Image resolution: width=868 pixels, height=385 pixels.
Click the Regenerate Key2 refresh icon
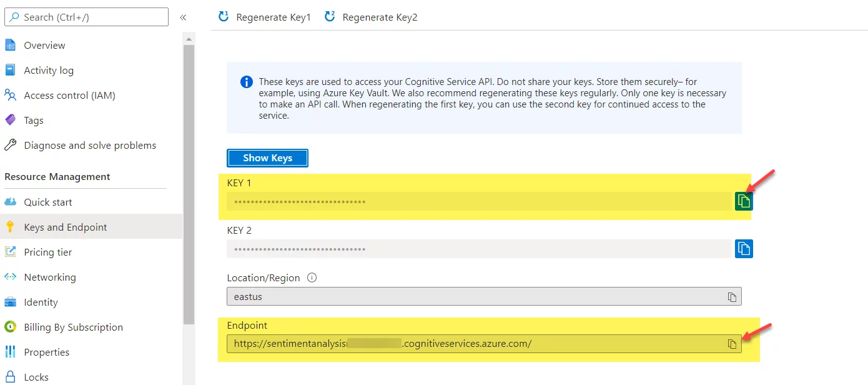click(x=330, y=17)
